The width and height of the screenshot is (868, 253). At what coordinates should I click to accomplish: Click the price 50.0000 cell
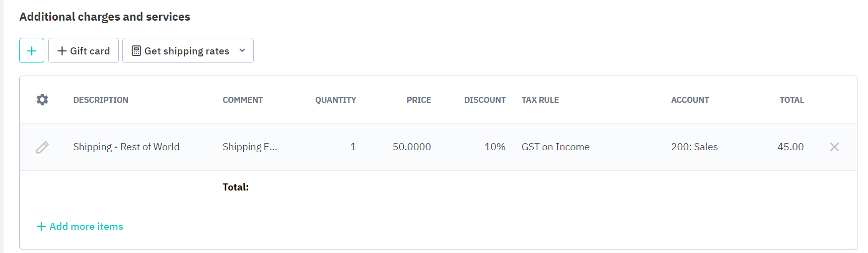[x=411, y=147]
